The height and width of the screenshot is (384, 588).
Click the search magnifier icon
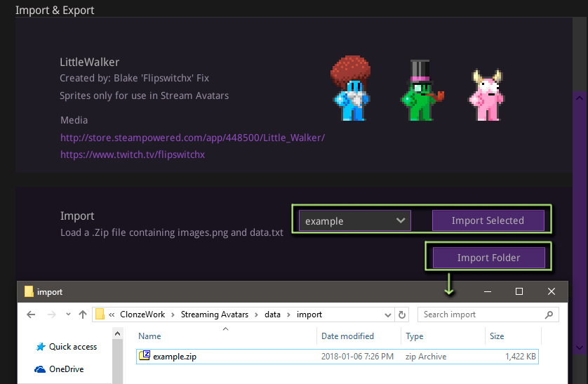coord(549,315)
